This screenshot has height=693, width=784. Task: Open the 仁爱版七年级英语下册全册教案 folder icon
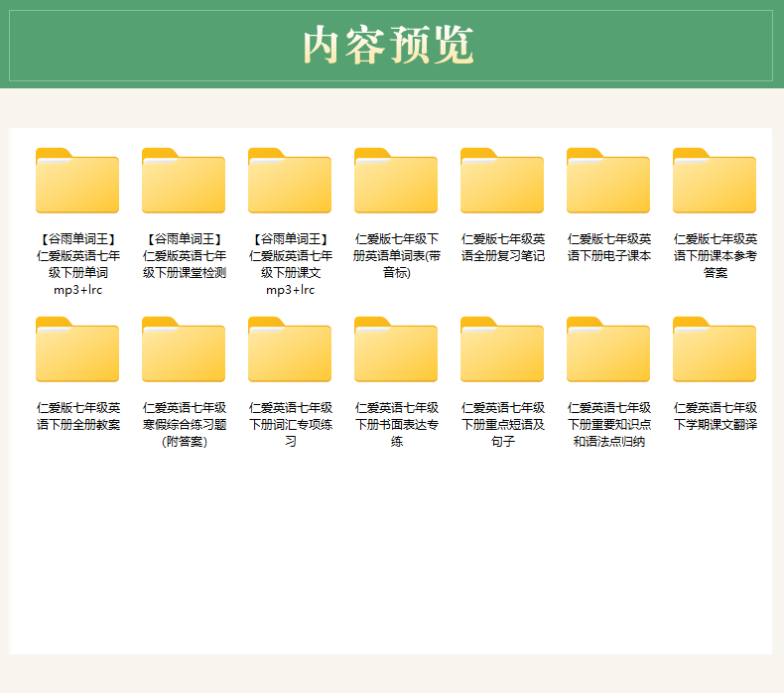[x=77, y=349]
